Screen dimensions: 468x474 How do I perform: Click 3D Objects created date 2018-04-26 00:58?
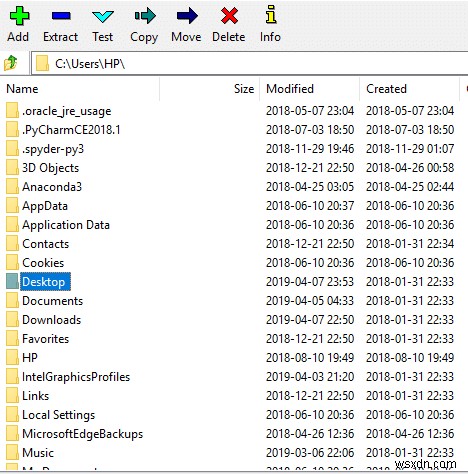point(410,168)
